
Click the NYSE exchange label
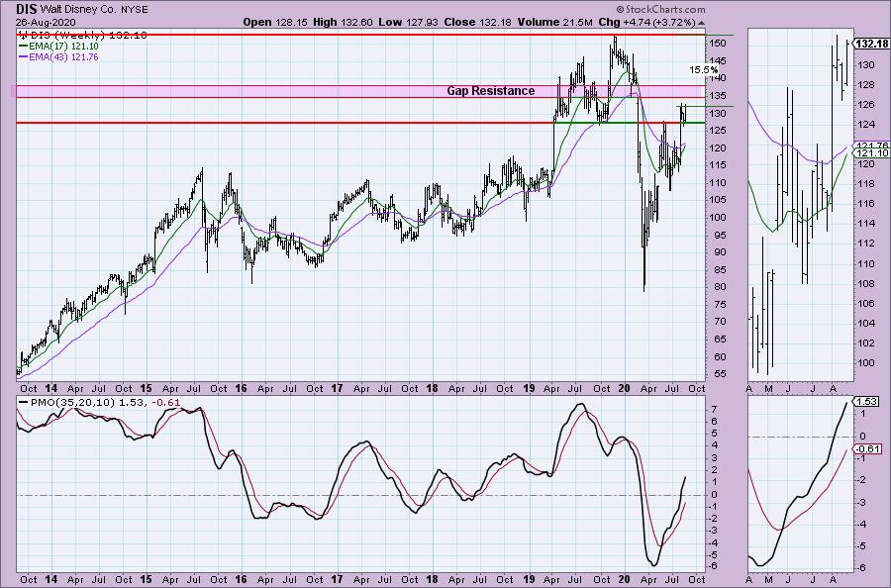pyautogui.click(x=134, y=10)
